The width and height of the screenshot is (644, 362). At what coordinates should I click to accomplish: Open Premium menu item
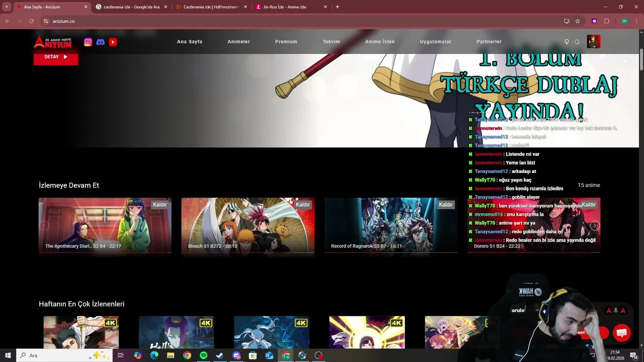click(x=286, y=42)
